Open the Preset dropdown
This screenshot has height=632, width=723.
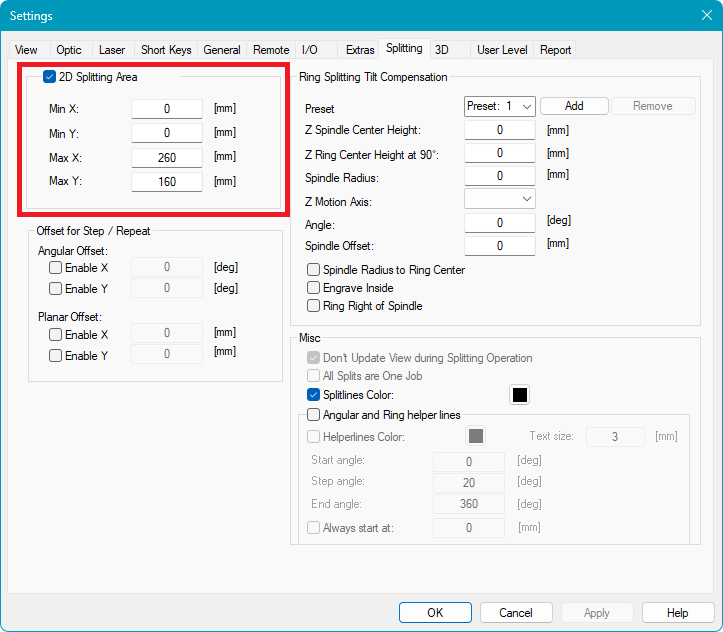tap(500, 106)
